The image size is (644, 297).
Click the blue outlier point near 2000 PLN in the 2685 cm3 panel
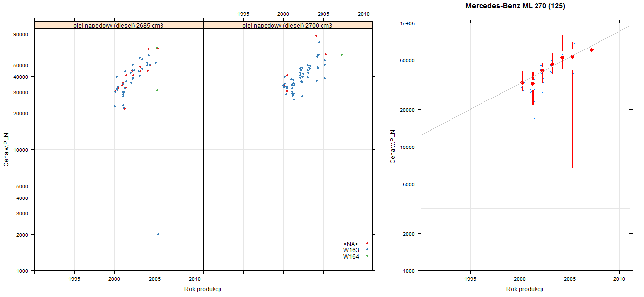pyautogui.click(x=158, y=234)
